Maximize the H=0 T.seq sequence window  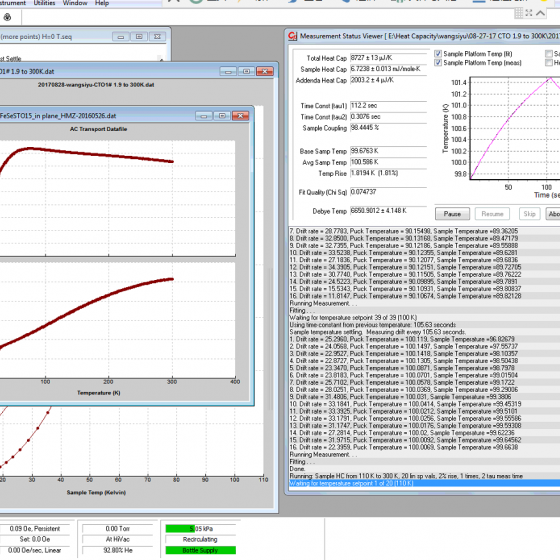coord(139,36)
